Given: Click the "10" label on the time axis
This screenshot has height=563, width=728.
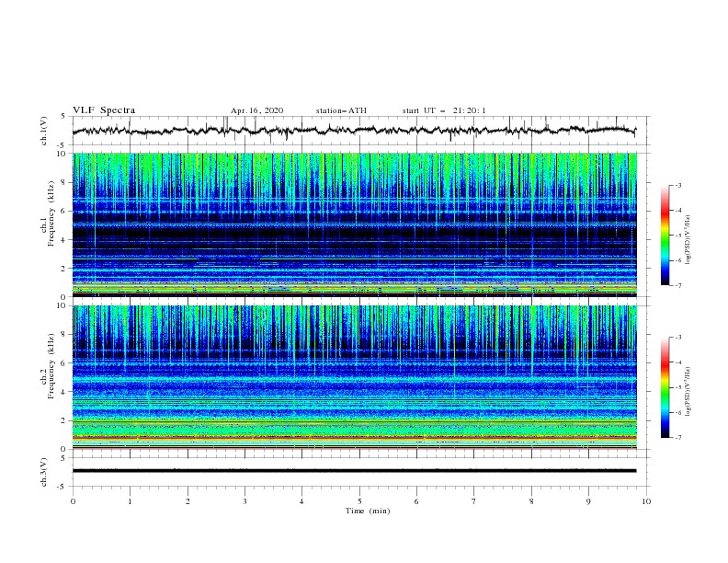Looking at the screenshot, I should (x=646, y=501).
